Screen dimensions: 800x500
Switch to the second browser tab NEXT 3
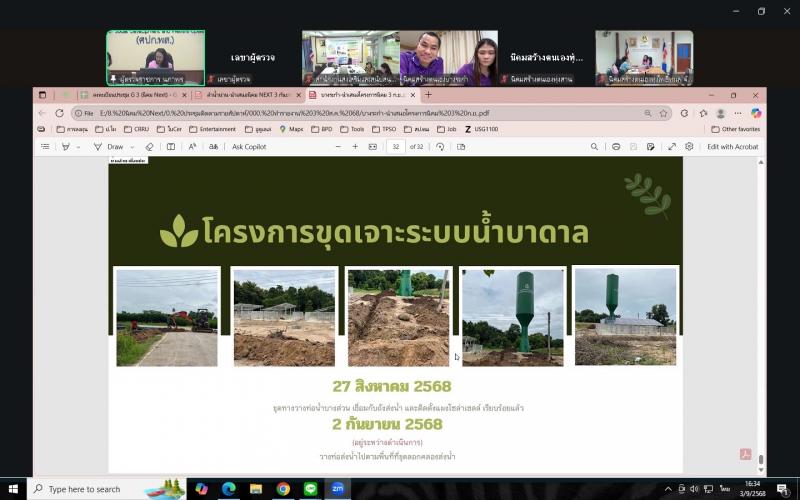[x=247, y=95]
